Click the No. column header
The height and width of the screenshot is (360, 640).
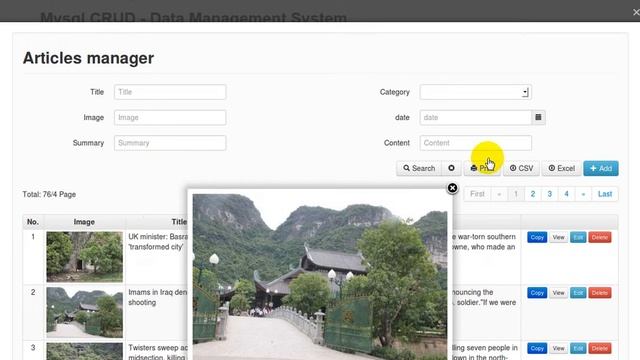coord(33,222)
